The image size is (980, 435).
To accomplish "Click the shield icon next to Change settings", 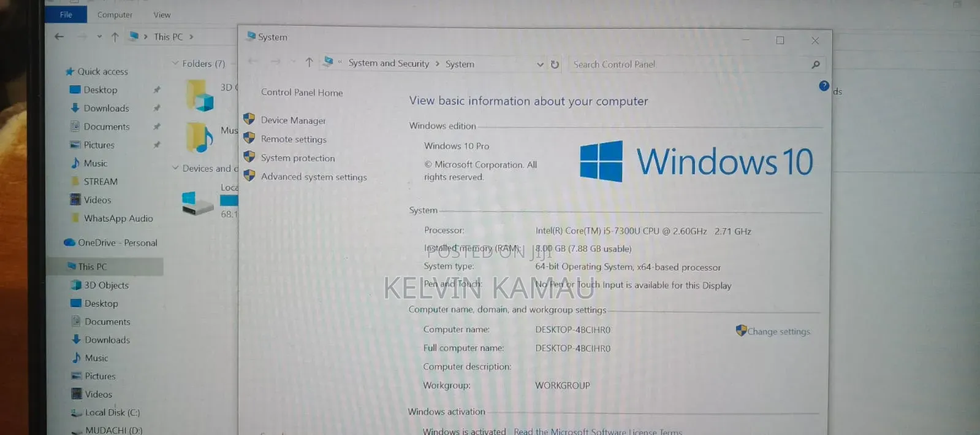I will point(741,330).
